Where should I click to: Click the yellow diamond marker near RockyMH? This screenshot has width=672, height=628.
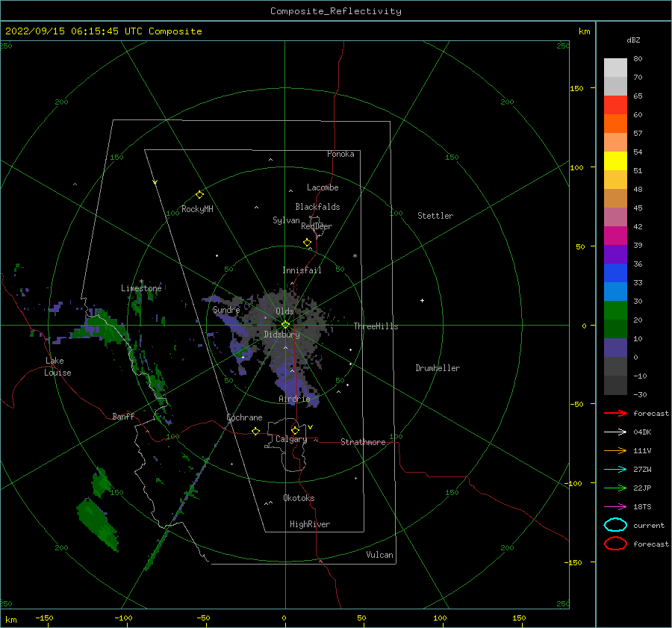pos(199,194)
